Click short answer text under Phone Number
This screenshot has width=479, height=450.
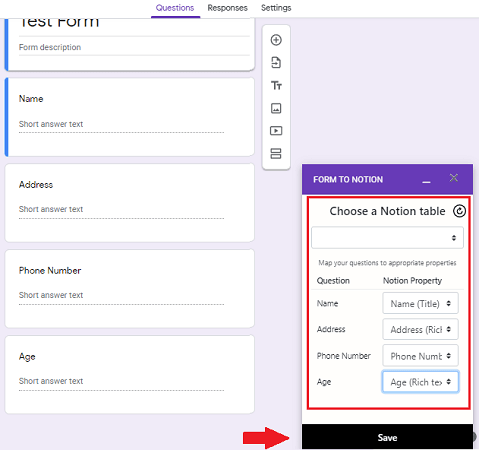coord(51,295)
